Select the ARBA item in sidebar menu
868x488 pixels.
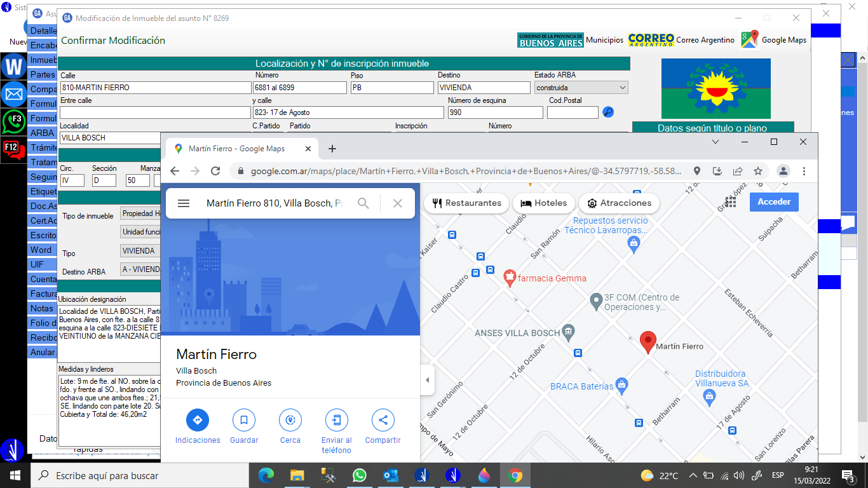pyautogui.click(x=42, y=133)
